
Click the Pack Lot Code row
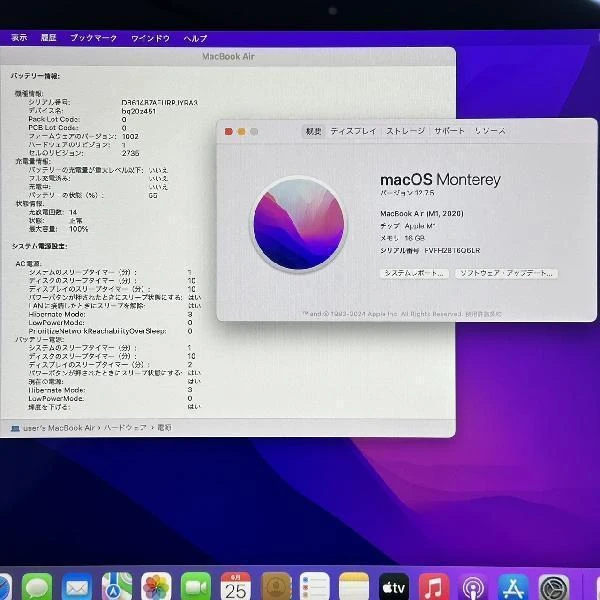pyautogui.click(x=78, y=119)
